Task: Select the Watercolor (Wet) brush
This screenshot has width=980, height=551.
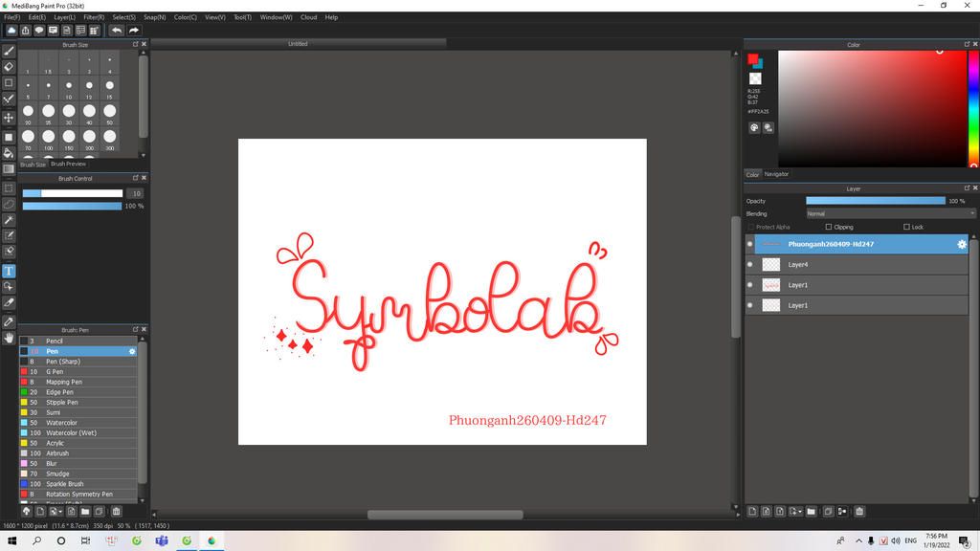Action: coord(78,433)
